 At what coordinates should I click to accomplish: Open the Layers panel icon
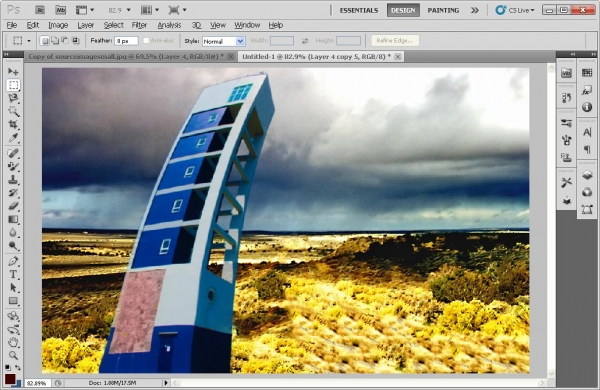coord(587,175)
